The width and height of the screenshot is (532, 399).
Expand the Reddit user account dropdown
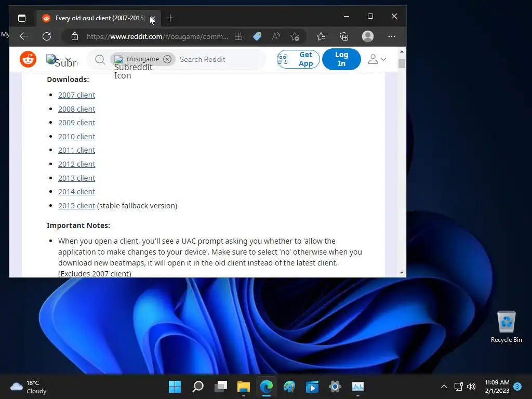pos(377,59)
